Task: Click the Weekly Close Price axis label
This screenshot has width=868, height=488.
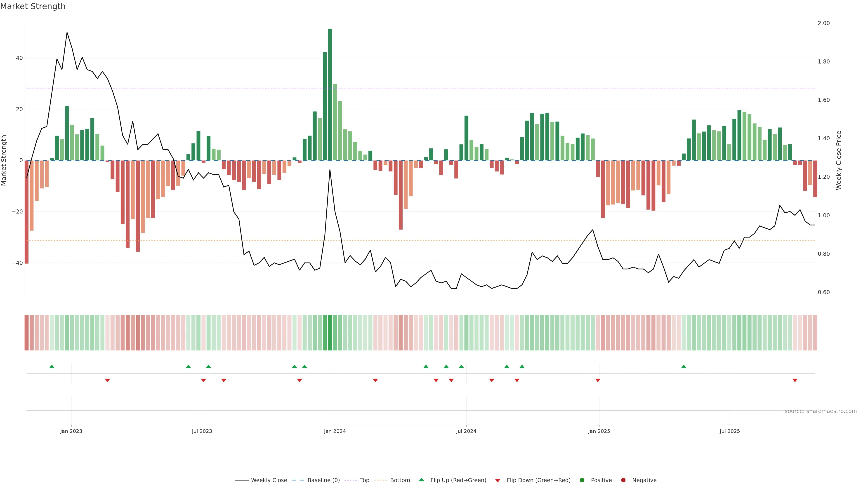Action: [x=839, y=160]
